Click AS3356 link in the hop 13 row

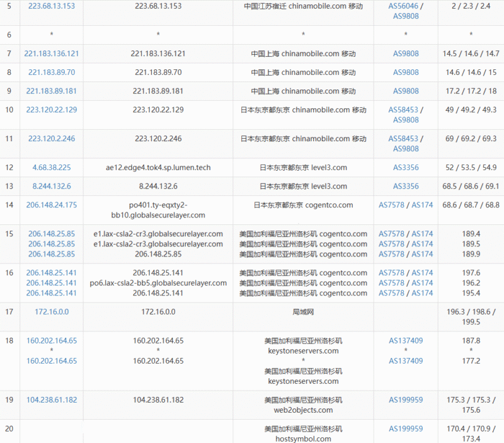(x=406, y=186)
